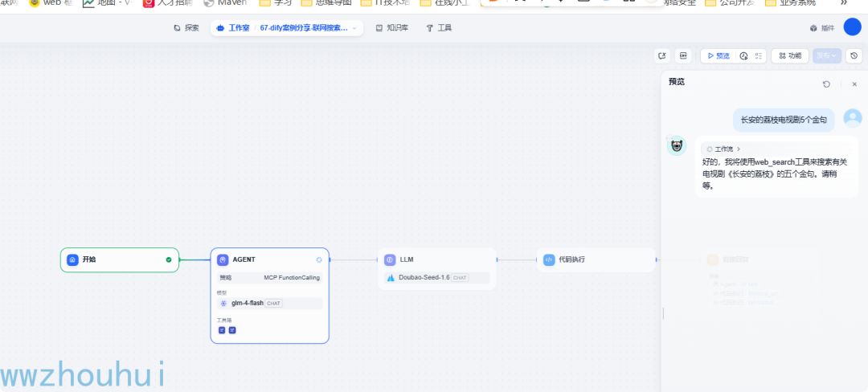This screenshot has width=868, height=392.
Task: Select the LLM node title
Action: point(407,259)
